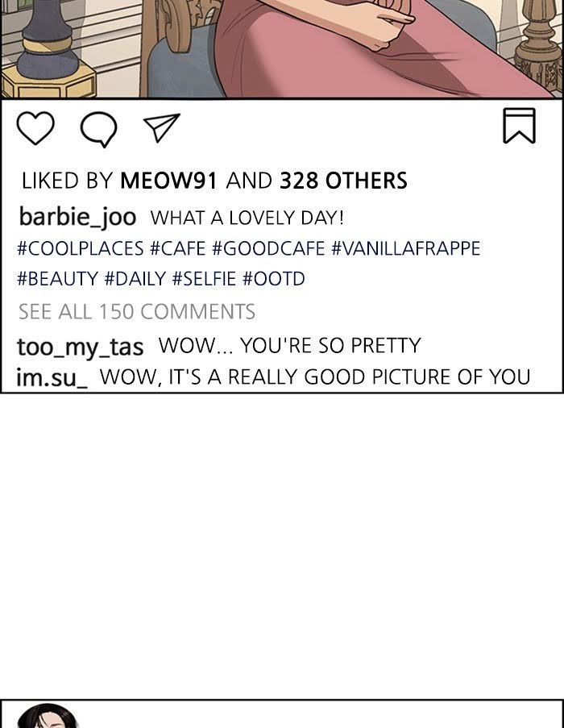Viewport: 564px width, 728px height.
Task: Share post via paper plane icon
Action: pos(160,128)
